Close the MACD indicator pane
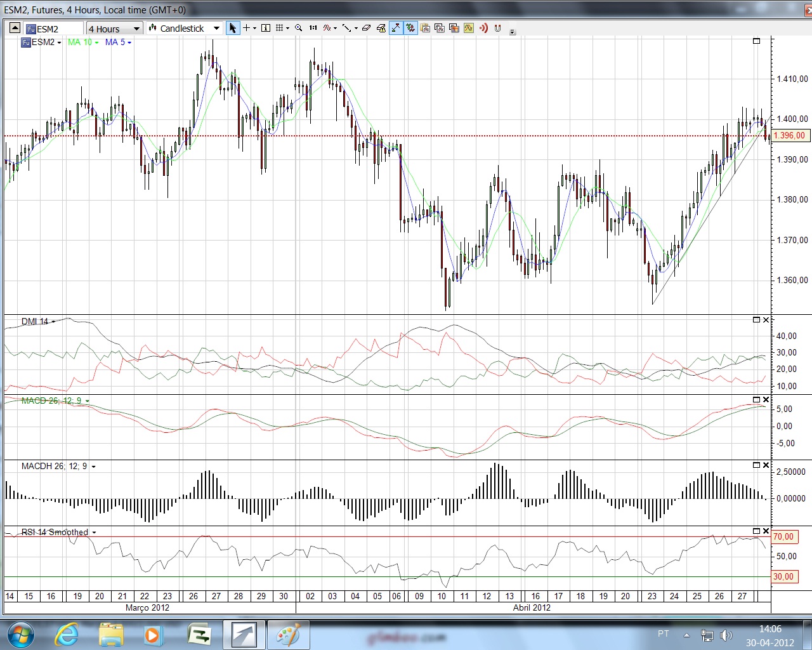812x650 pixels. 766,399
